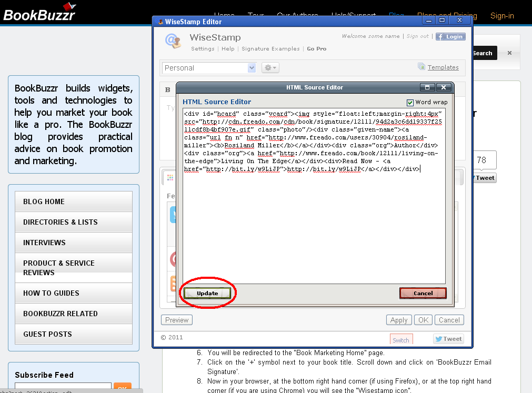Open the HOW TO GUIDES category

pos(51,293)
